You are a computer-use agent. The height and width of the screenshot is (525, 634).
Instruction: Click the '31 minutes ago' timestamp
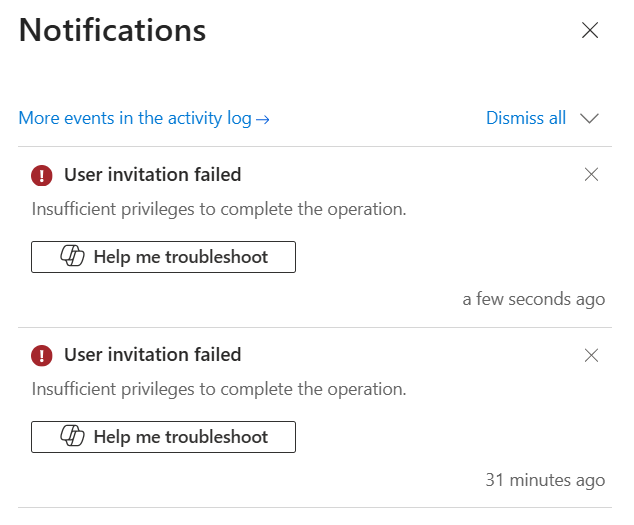coord(545,480)
